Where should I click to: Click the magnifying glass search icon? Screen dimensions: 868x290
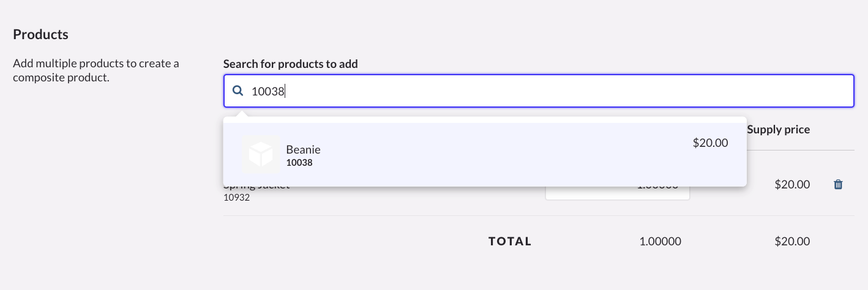pyautogui.click(x=238, y=91)
